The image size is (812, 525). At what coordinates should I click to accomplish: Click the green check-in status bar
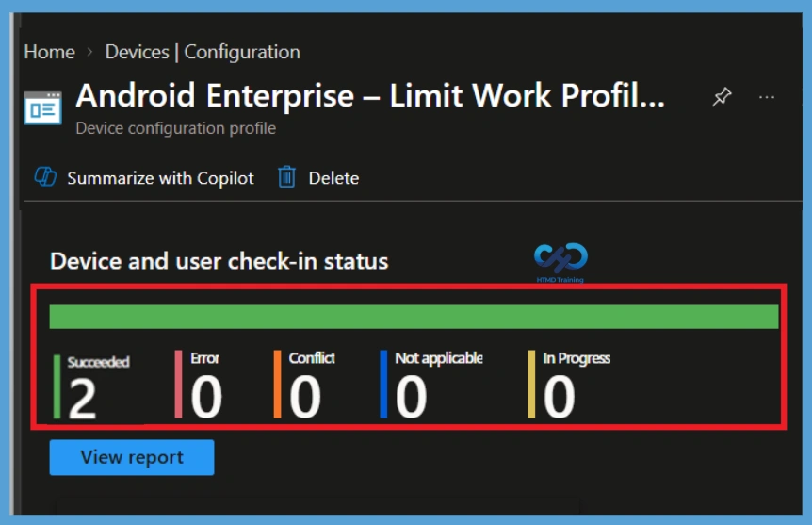point(414,317)
